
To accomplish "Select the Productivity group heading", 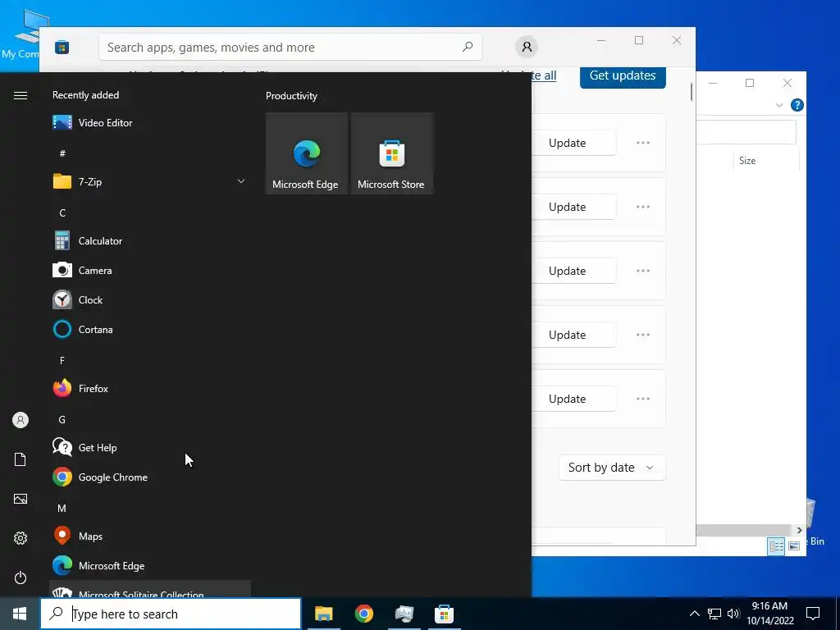I will (291, 96).
